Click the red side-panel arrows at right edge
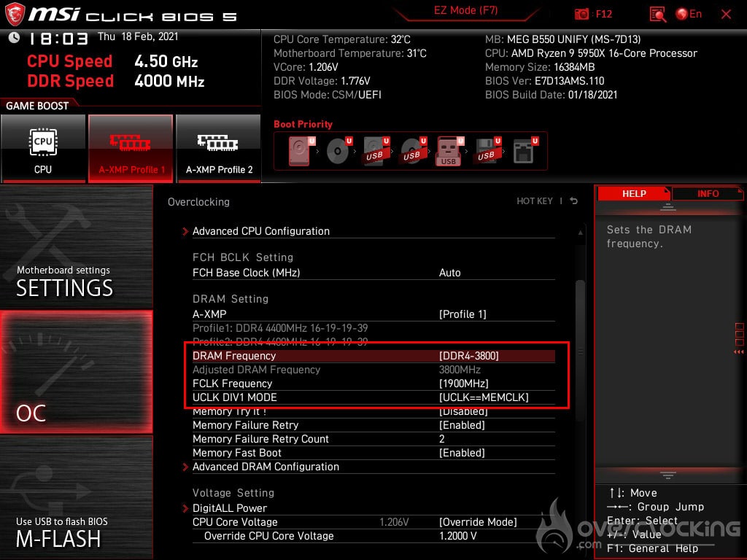The image size is (747, 560). coord(739,352)
